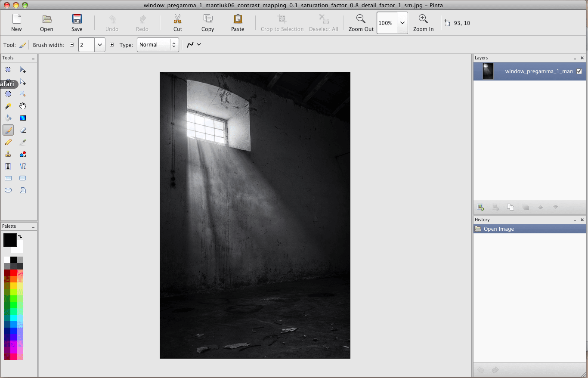The image size is (588, 378).
Task: Select the Move Selected tool
Action: coord(23,70)
